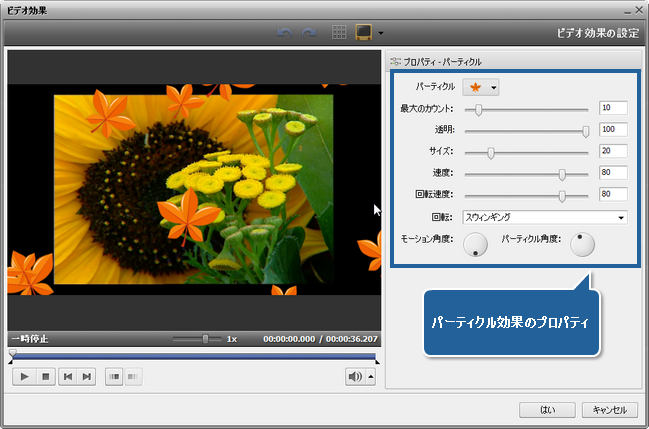Click the サイズ value field showing 20
This screenshot has height=429, width=649.
pos(612,151)
